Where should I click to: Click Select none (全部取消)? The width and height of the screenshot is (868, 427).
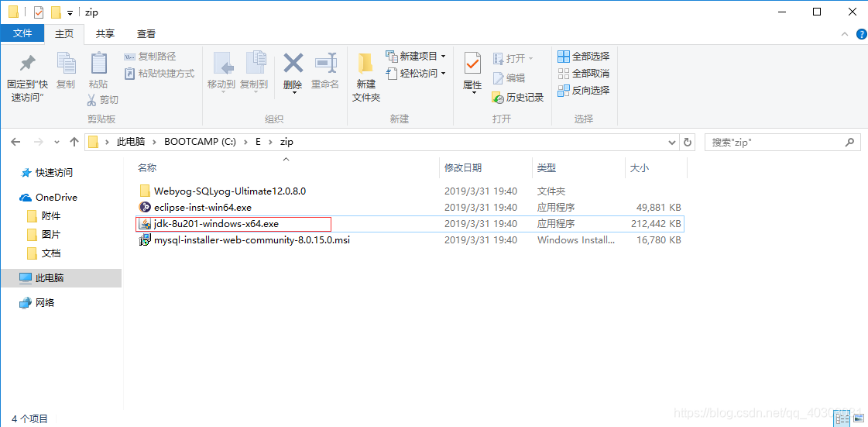(x=584, y=73)
